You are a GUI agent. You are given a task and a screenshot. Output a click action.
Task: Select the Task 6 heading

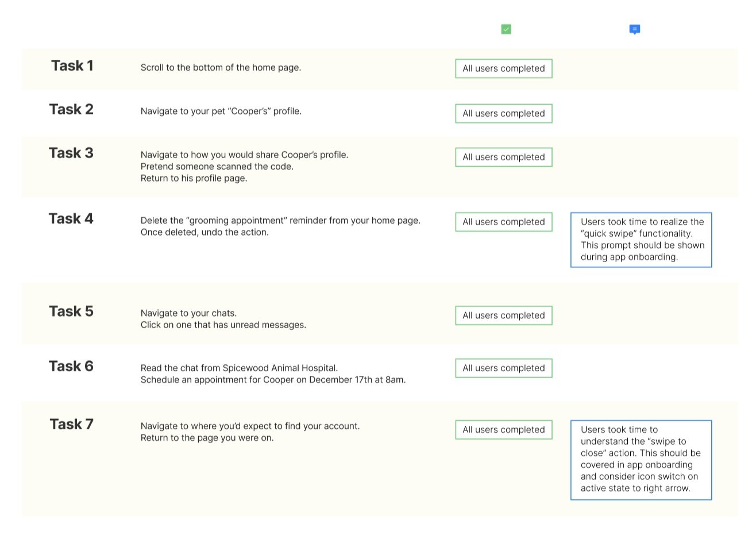[x=71, y=366]
